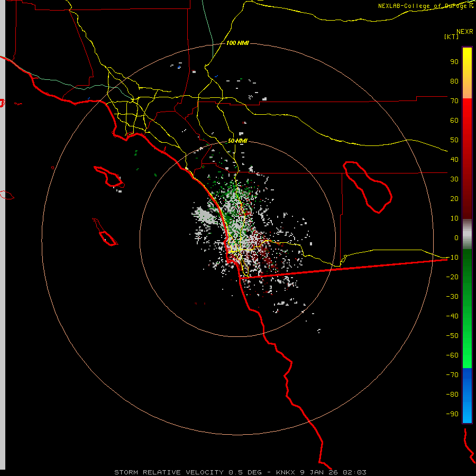Select the -90 knot scale label
476x476 pixels.
pos(452,414)
